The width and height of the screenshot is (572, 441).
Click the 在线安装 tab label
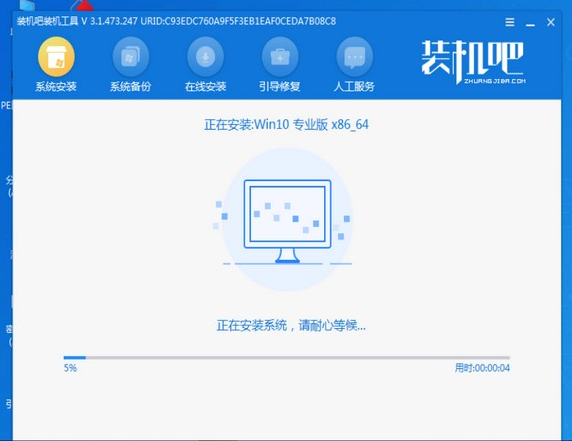tap(205, 86)
